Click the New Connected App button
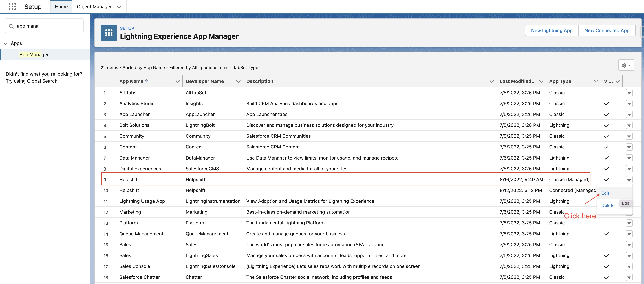The width and height of the screenshot is (644, 284). (x=607, y=30)
